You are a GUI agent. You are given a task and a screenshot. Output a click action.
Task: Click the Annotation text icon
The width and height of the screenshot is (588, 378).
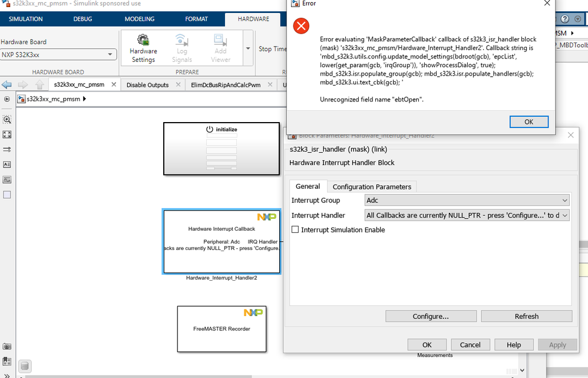6,165
